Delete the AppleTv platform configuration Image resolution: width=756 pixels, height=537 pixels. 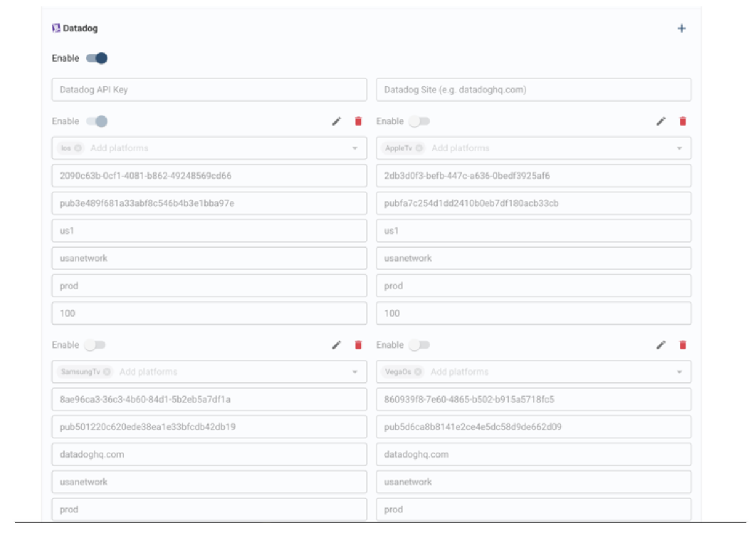click(x=683, y=121)
